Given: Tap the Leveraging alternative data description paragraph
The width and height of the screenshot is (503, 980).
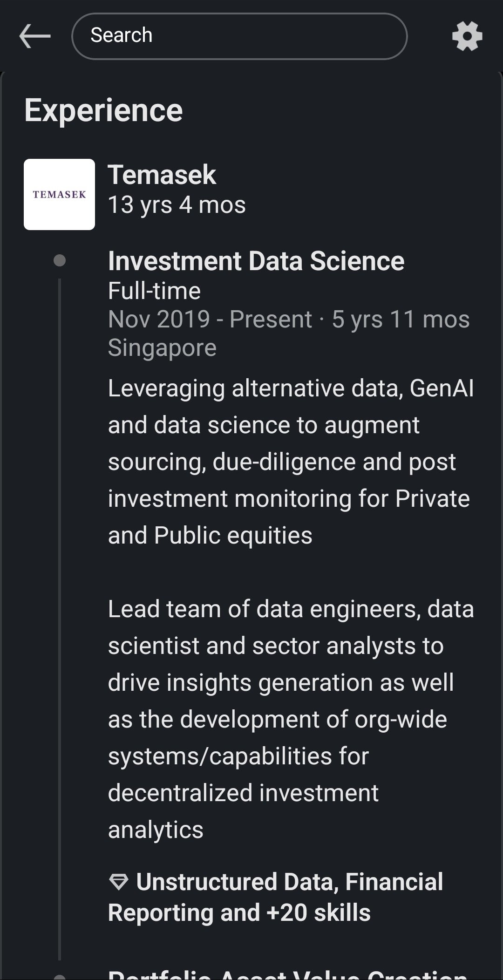Looking at the screenshot, I should coord(291,462).
